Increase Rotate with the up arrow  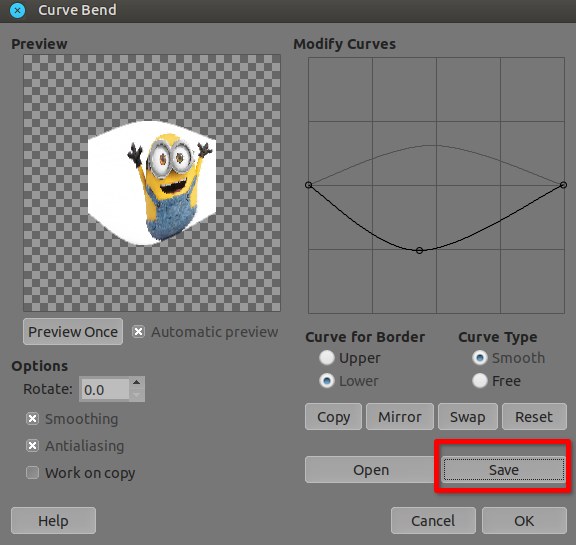point(137,383)
